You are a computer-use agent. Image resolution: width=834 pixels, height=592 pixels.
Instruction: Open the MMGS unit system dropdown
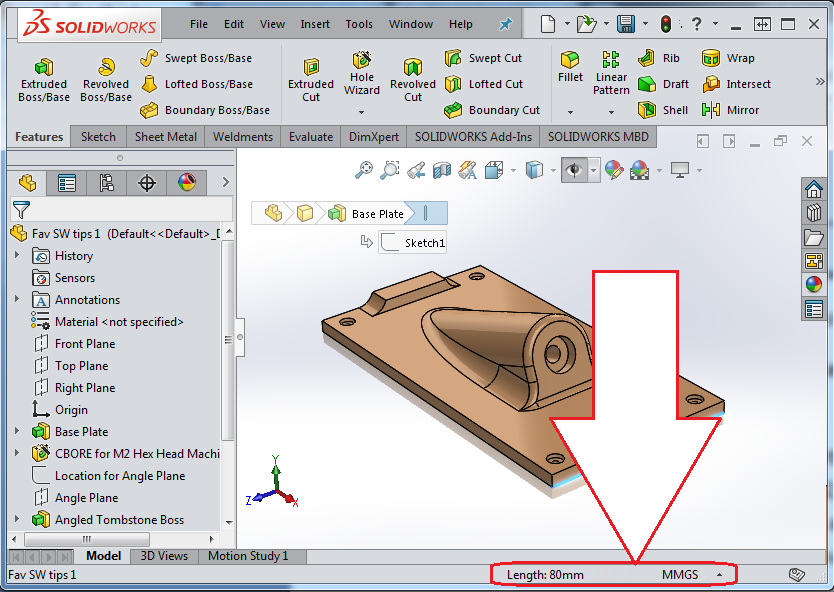pyautogui.click(x=719, y=574)
